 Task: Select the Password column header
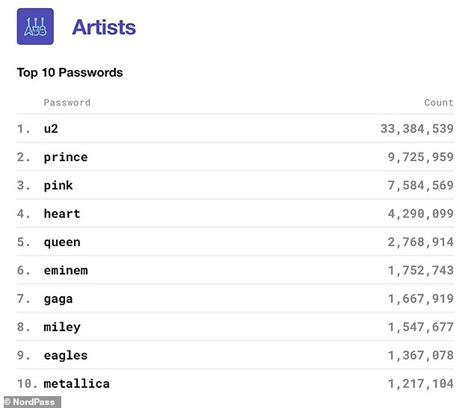click(x=67, y=102)
